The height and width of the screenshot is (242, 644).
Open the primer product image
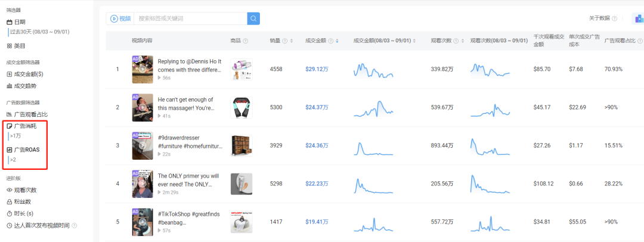click(x=241, y=184)
